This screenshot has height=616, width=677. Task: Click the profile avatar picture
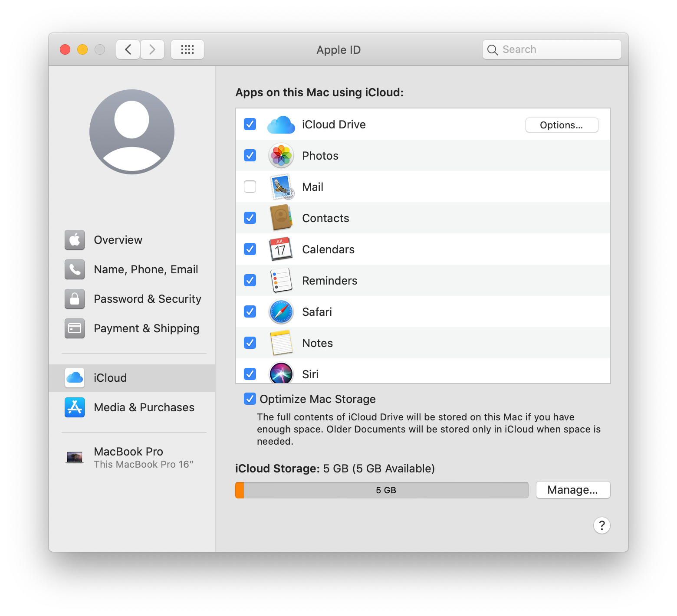click(132, 132)
